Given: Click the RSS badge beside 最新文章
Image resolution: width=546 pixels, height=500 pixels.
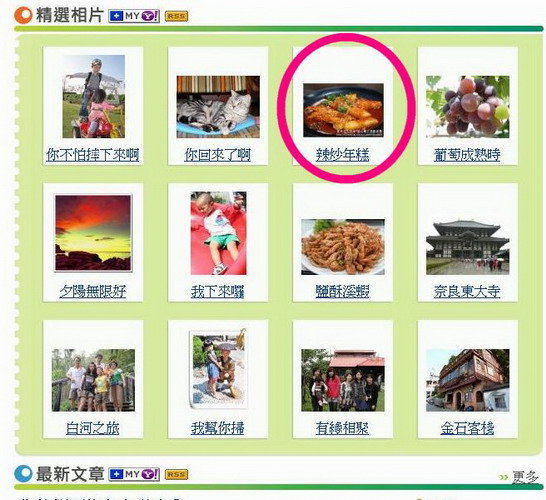Looking at the screenshot, I should point(176,475).
